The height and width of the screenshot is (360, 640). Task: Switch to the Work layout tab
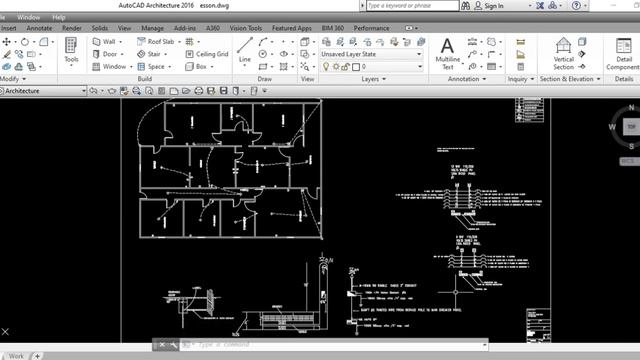click(16, 356)
